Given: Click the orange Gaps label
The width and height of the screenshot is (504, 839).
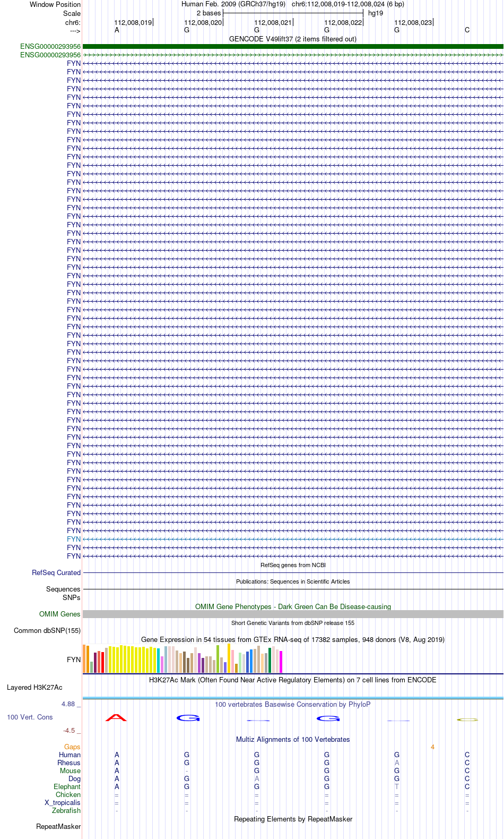Looking at the screenshot, I should [x=72, y=747].
